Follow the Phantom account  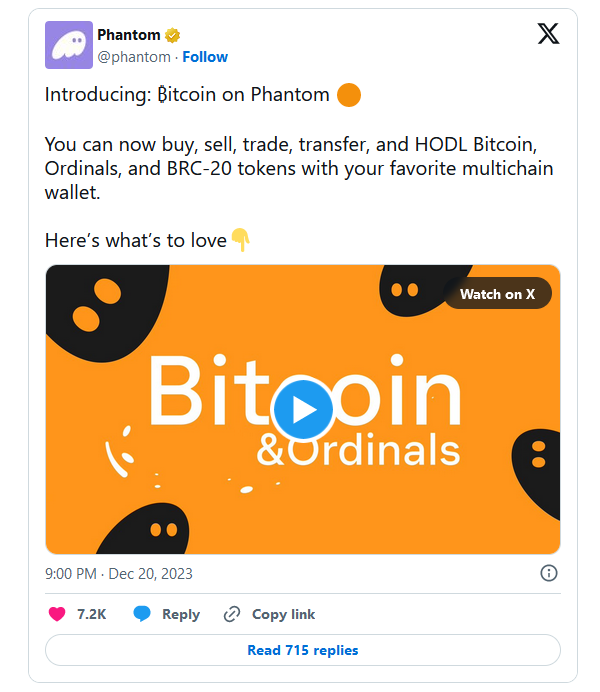point(205,57)
